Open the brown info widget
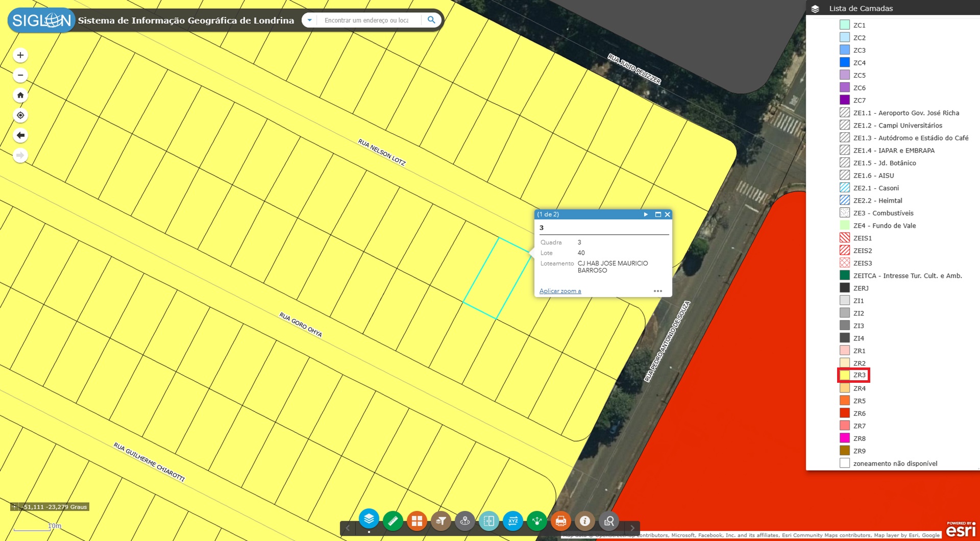The height and width of the screenshot is (541, 980). pos(585,521)
